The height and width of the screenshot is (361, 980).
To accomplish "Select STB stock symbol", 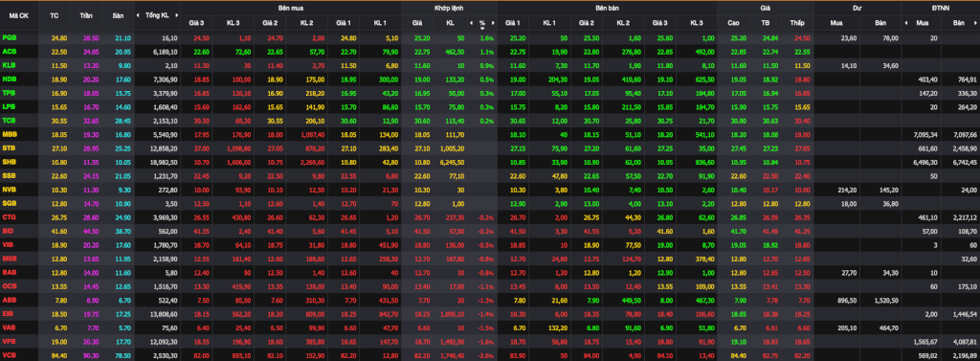I will (x=10, y=147).
